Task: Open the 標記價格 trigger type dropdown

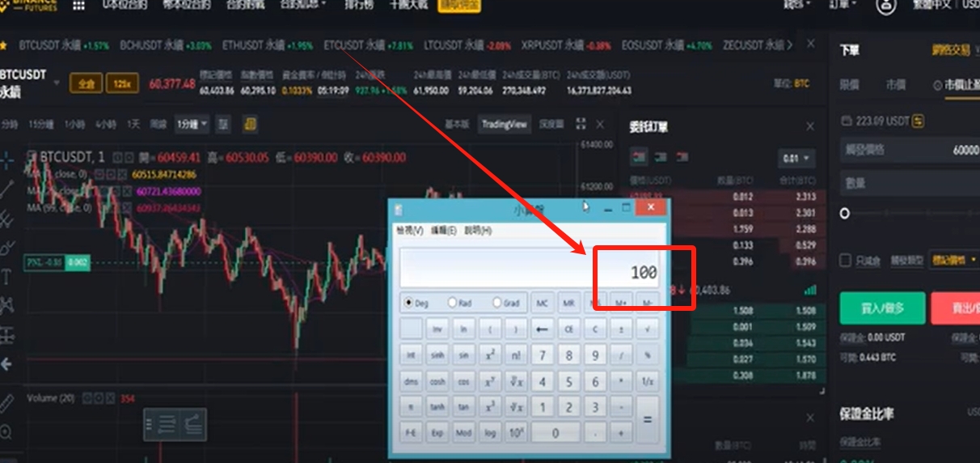Action: pos(954,261)
